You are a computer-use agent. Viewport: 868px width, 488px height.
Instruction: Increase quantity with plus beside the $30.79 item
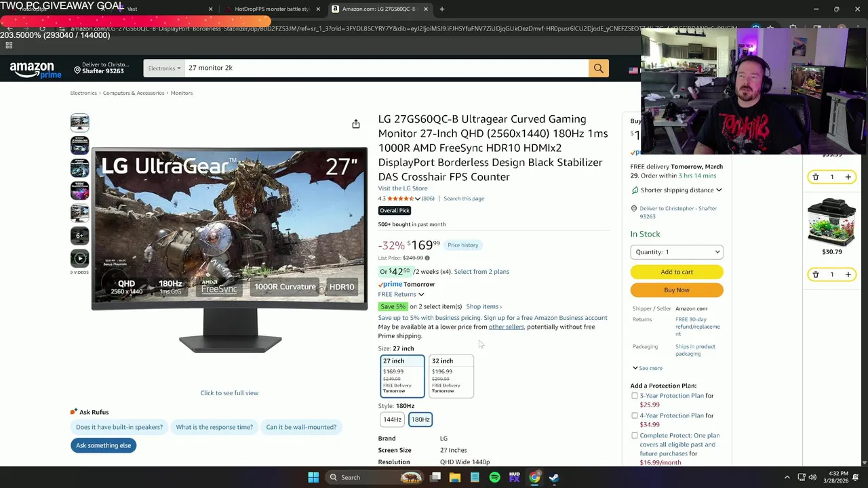(848, 274)
